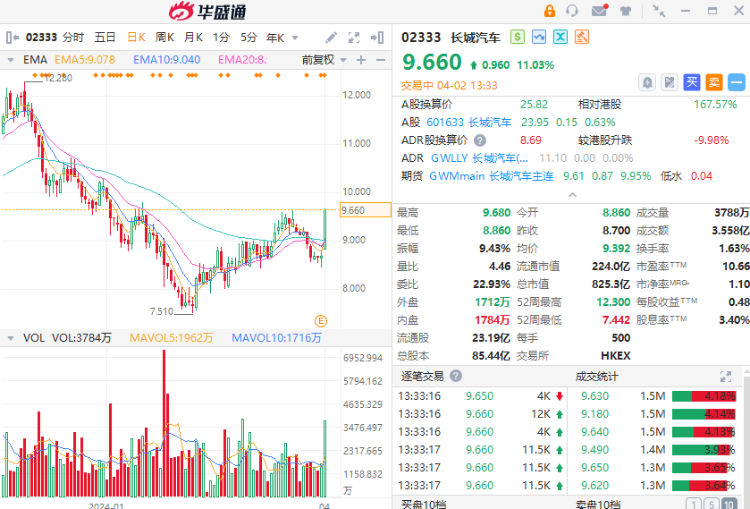Select the 年K chart tab
Screen dimensions: 750x509
tap(276, 38)
